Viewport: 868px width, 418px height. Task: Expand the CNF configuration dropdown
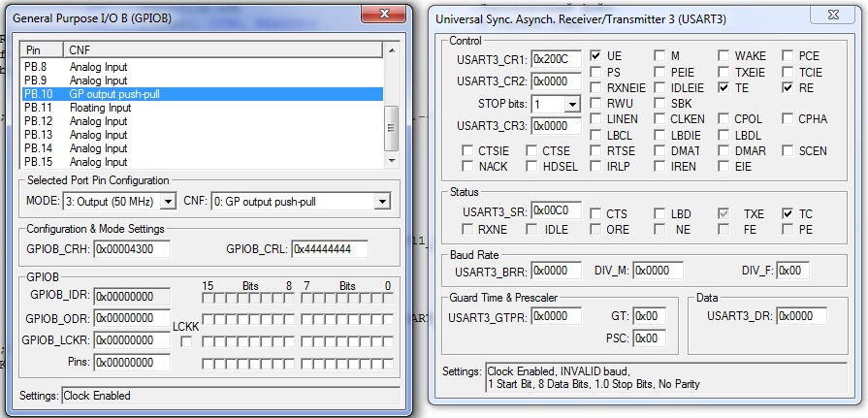pos(381,202)
